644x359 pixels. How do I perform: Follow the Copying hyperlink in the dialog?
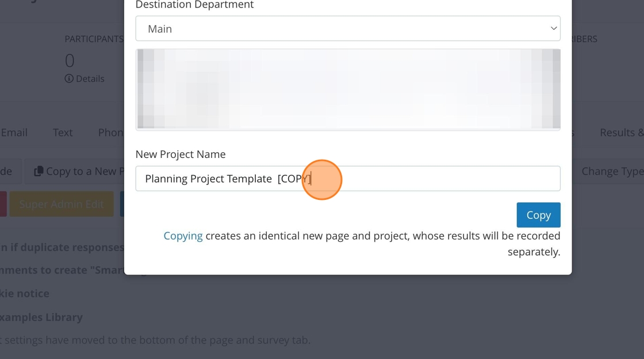click(183, 236)
